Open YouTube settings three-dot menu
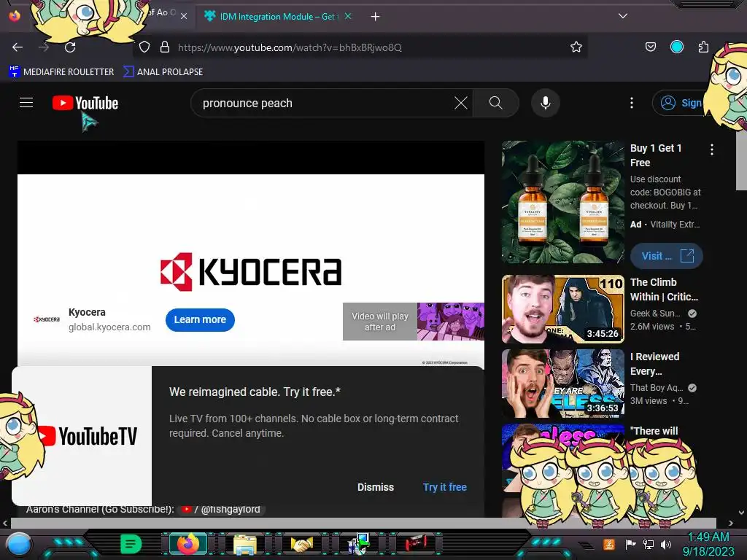The height and width of the screenshot is (560, 747). point(632,103)
